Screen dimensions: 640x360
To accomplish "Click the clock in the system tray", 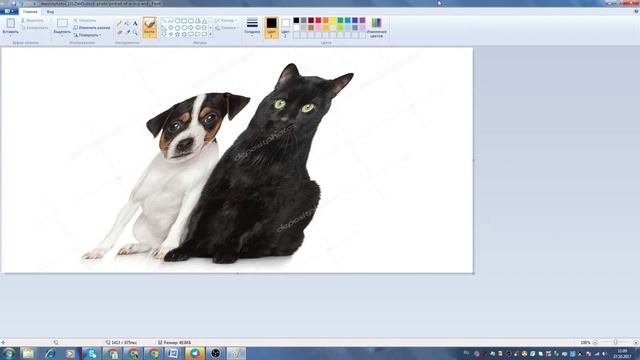I will 622,353.
